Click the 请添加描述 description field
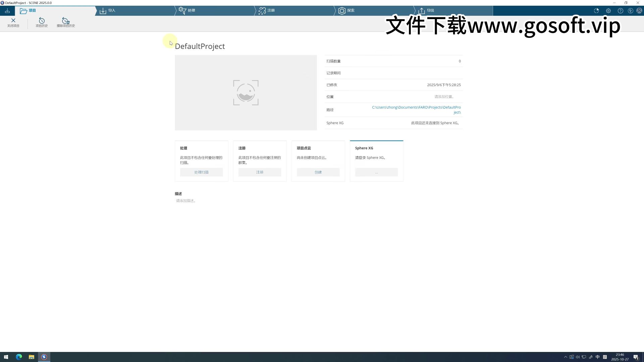The width and height of the screenshot is (644, 362). 186,201
